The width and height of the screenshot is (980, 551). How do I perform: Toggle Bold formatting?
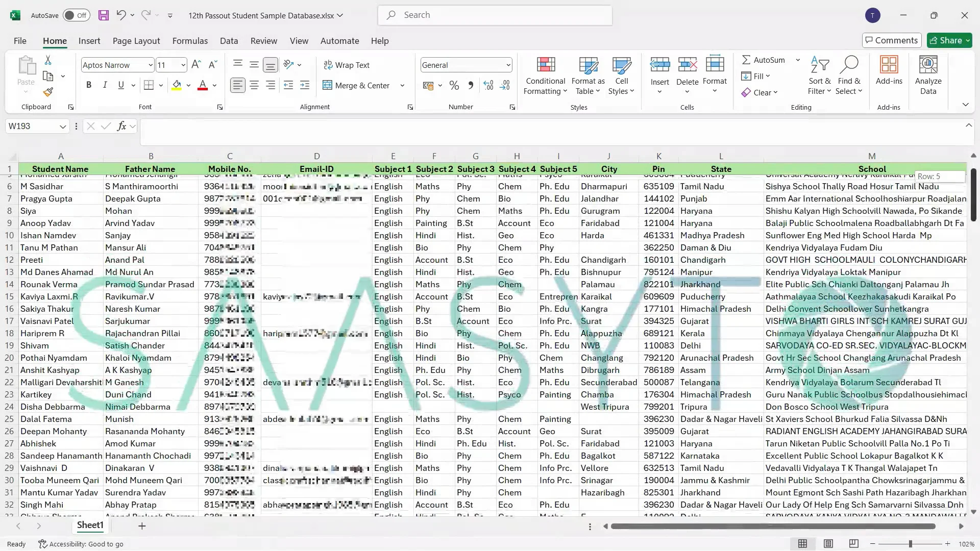click(89, 85)
